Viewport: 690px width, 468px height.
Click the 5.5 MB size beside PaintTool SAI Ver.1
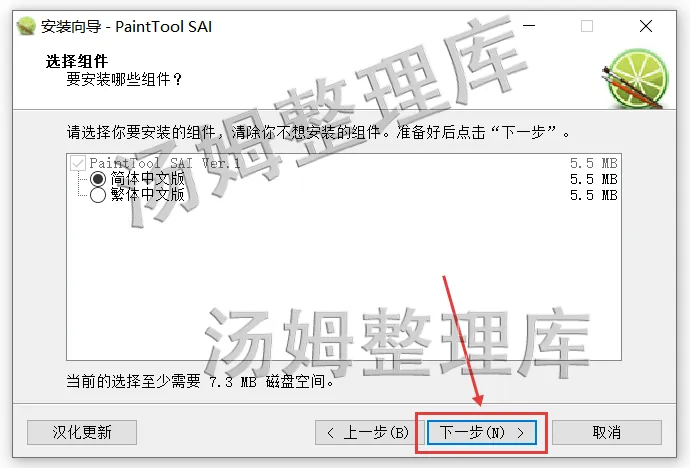point(594,164)
